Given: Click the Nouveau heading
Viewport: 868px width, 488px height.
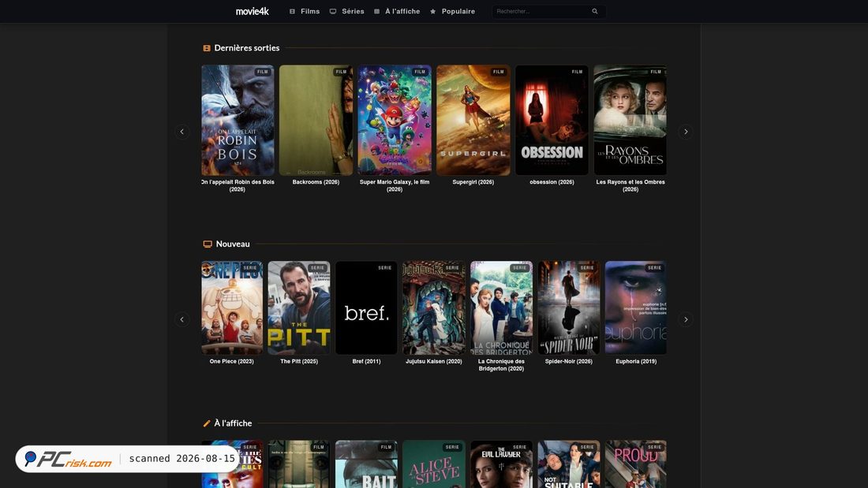Looking at the screenshot, I should [x=233, y=244].
